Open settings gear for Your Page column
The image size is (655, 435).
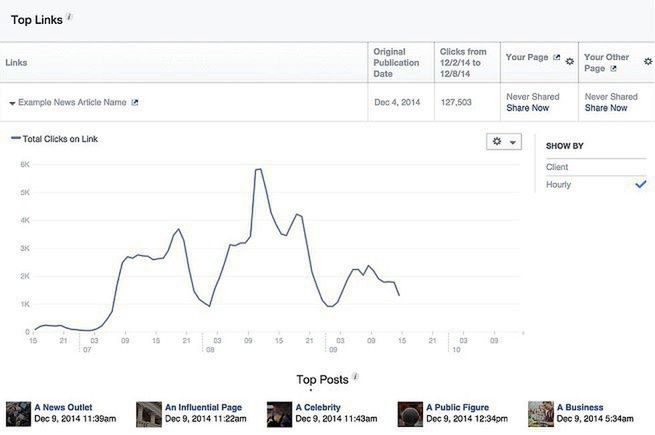click(570, 61)
